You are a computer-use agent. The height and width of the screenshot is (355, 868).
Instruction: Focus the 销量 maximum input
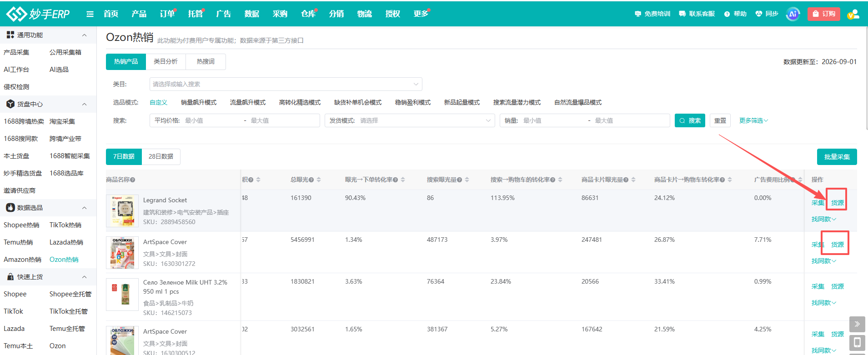coord(630,120)
